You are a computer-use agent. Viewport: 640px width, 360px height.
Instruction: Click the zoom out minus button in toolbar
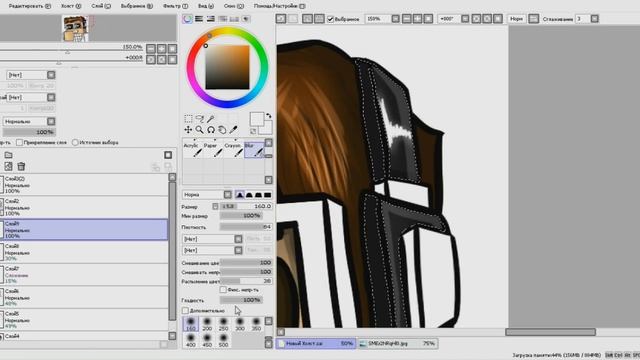[x=407, y=19]
